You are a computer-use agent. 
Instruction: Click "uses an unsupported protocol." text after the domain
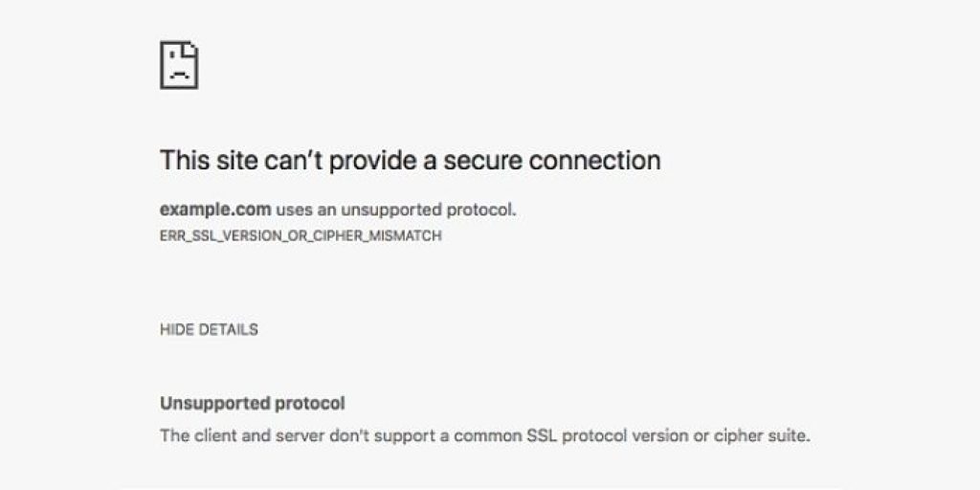[396, 211]
